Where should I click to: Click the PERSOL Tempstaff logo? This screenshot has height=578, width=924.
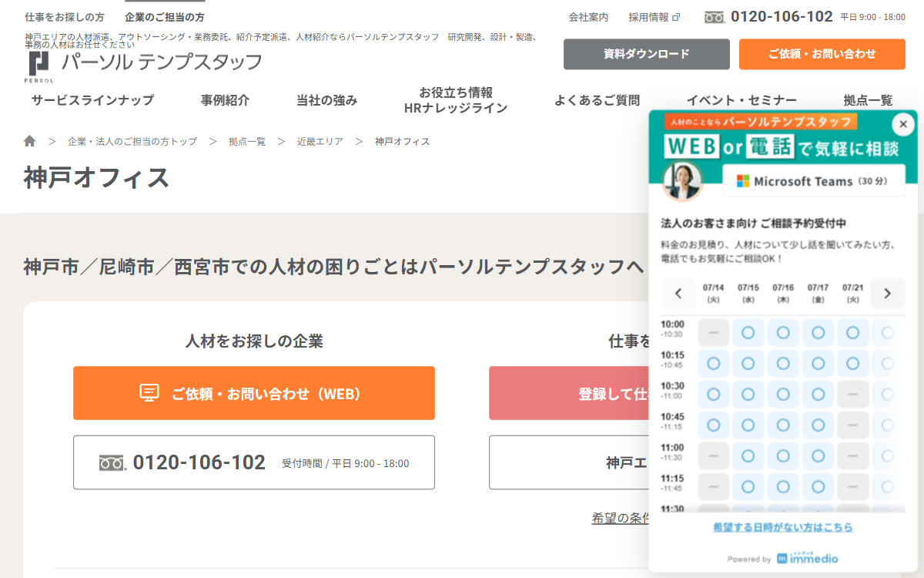coord(143,66)
